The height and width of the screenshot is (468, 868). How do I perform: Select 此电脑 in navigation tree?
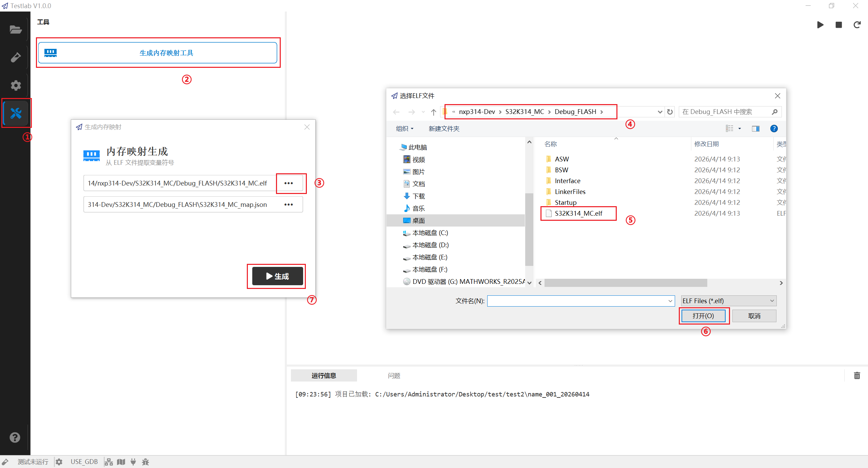[x=417, y=147]
